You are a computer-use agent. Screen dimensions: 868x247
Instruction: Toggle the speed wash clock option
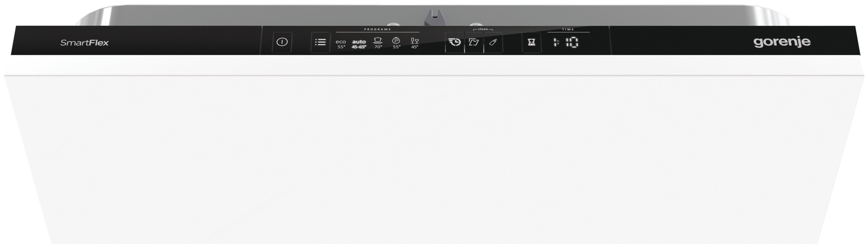[x=455, y=42]
